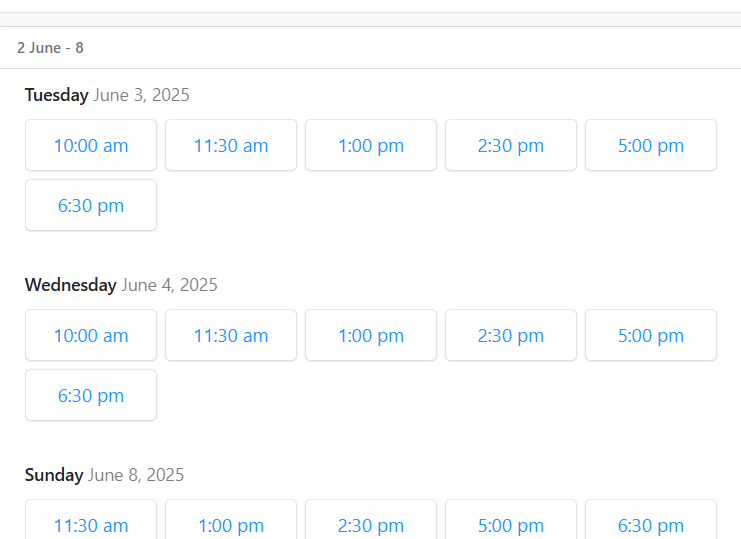Click the Tuesday June 3, 2025 heading
This screenshot has height=539, width=741.
point(107,95)
